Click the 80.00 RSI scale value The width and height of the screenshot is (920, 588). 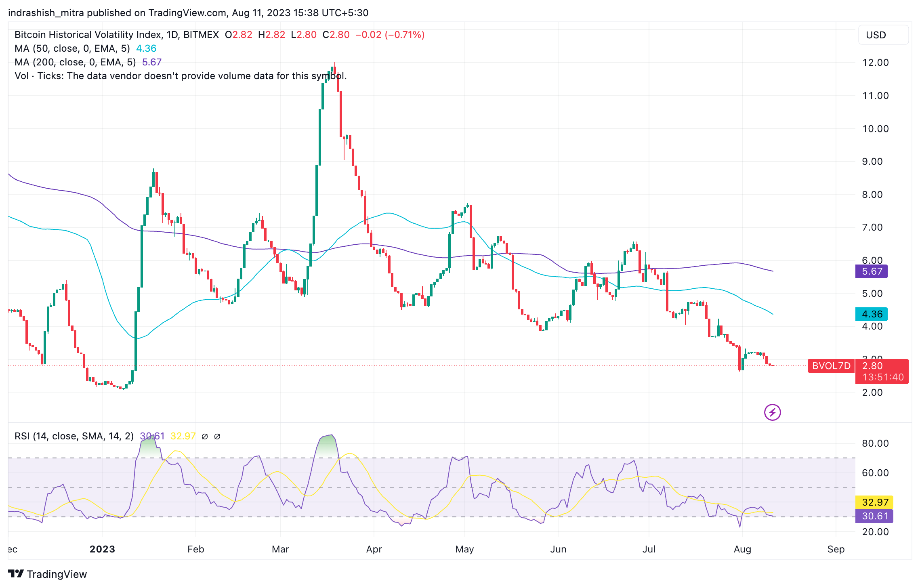point(875,443)
